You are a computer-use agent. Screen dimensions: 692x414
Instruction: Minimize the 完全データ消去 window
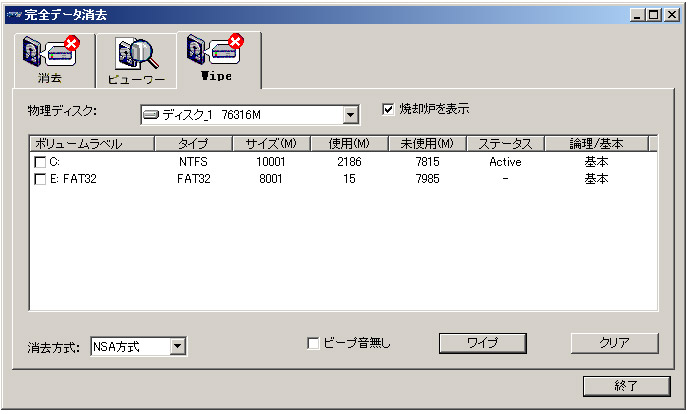click(x=637, y=15)
